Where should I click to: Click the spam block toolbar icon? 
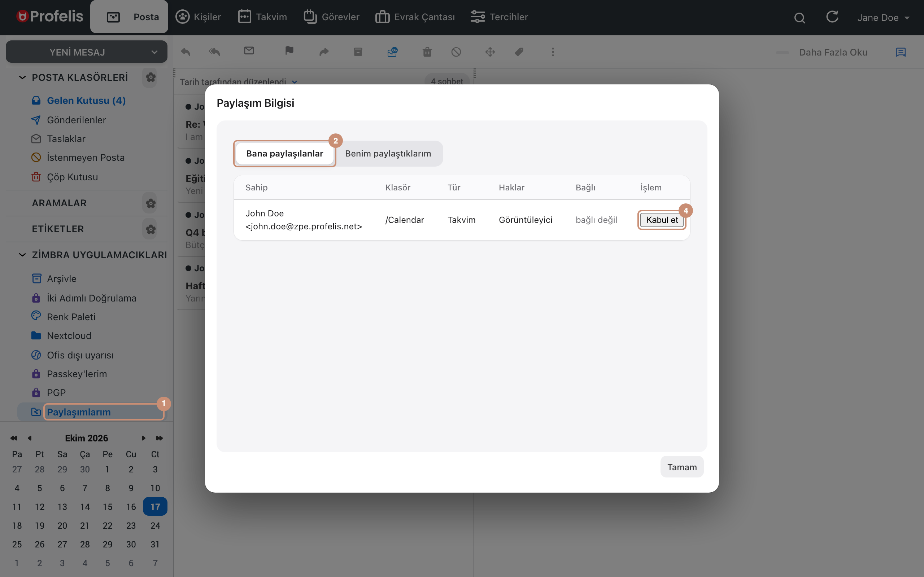pos(456,52)
